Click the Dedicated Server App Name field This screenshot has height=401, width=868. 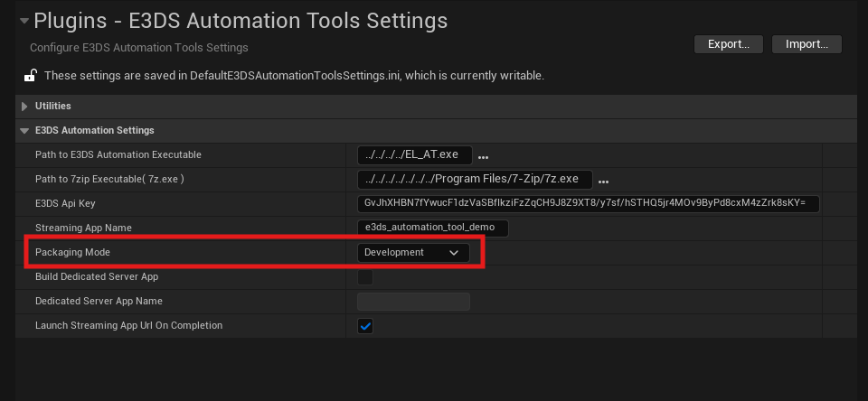point(413,302)
